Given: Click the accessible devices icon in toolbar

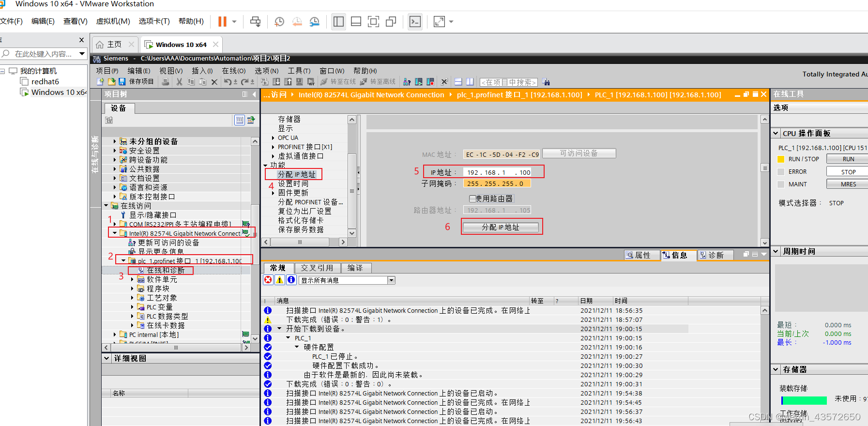Looking at the screenshot, I should 407,82.
